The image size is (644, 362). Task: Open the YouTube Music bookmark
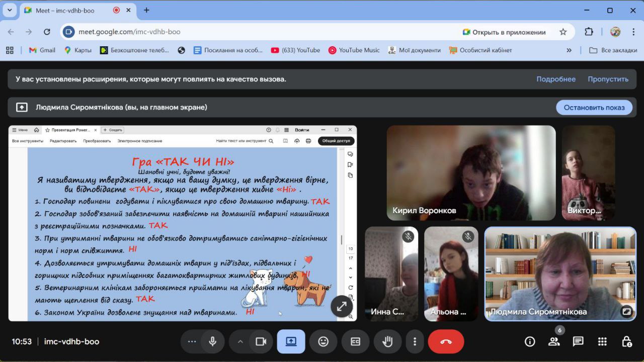pos(354,50)
